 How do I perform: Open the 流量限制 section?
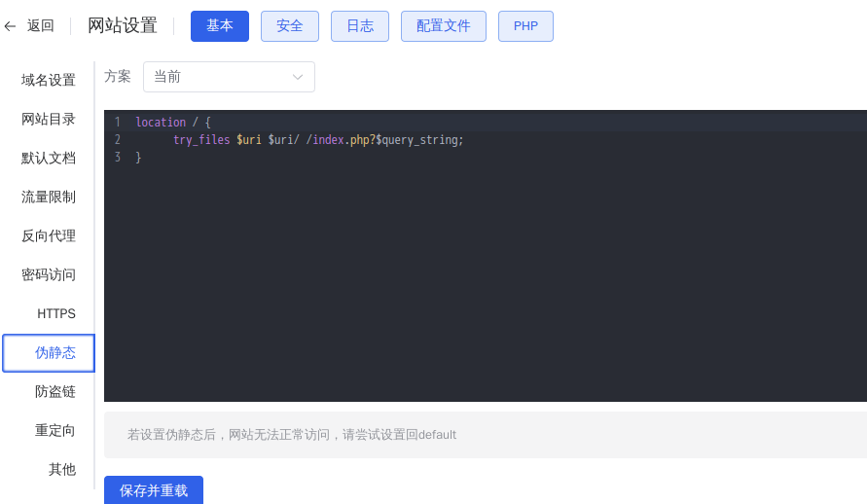coord(48,197)
